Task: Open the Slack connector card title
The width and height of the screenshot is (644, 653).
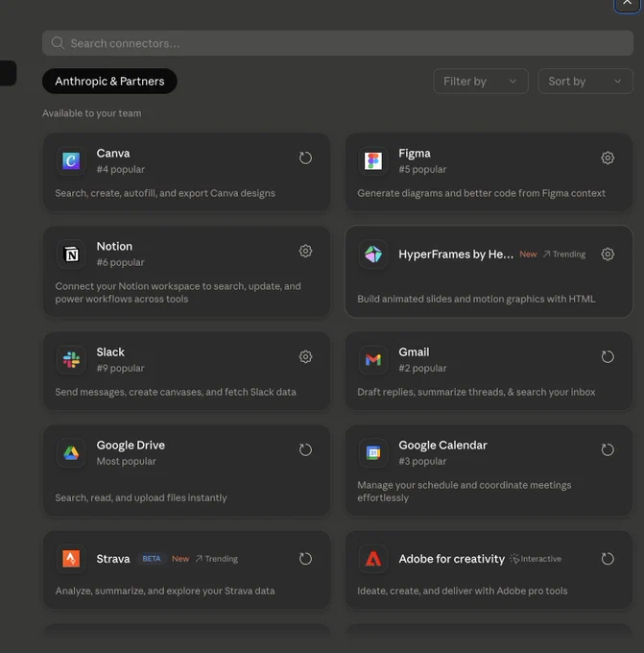Action: coord(110,351)
